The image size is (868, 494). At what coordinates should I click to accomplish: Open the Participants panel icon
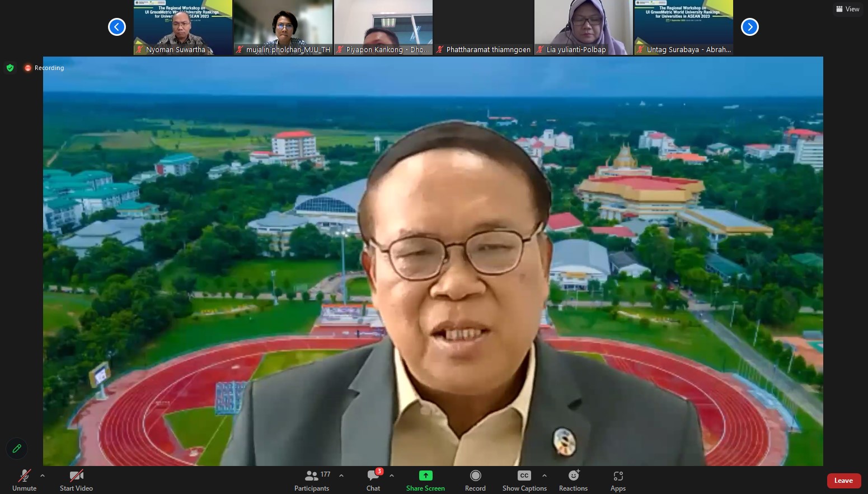312,476
